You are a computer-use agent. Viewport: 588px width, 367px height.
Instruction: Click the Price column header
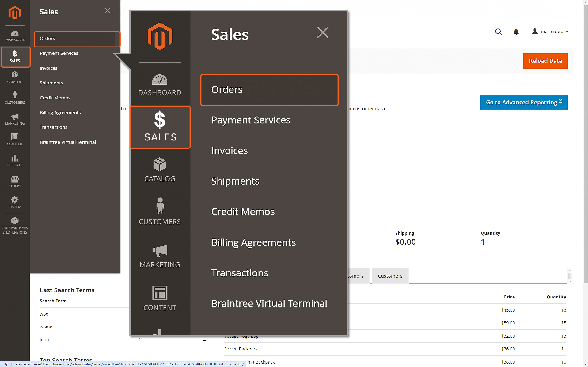coord(509,297)
